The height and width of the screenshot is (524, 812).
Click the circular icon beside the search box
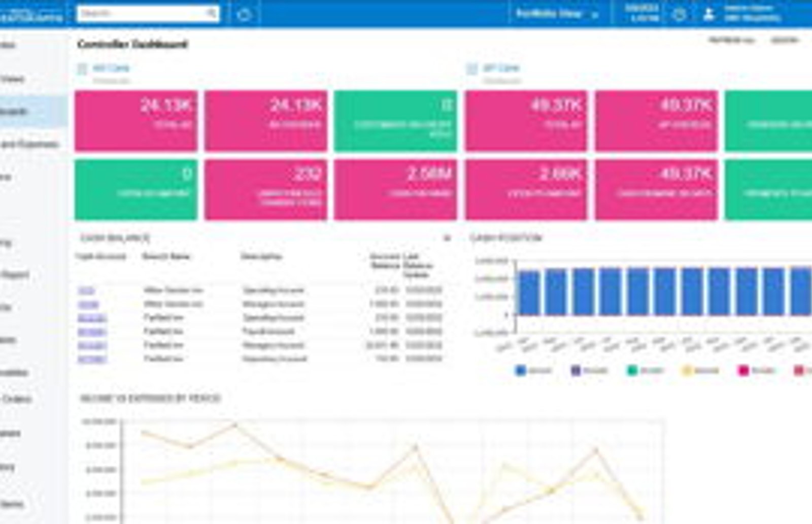point(244,14)
